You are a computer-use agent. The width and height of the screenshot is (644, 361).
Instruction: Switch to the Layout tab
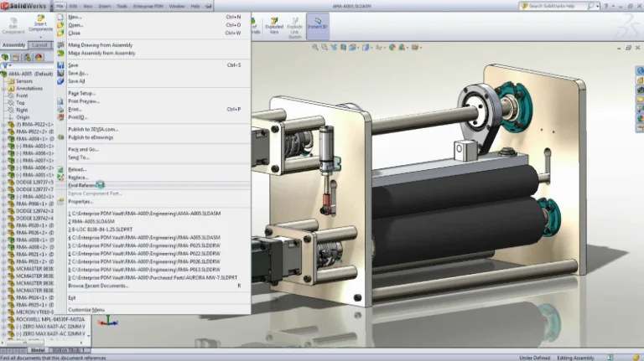39,45
